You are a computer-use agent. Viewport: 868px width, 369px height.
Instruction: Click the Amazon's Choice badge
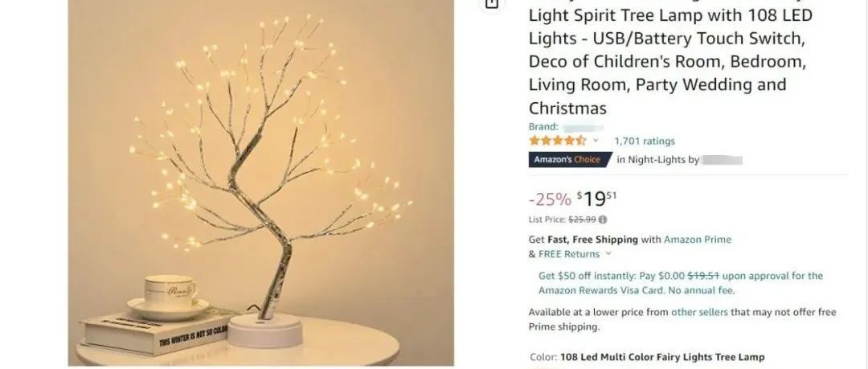(x=570, y=159)
